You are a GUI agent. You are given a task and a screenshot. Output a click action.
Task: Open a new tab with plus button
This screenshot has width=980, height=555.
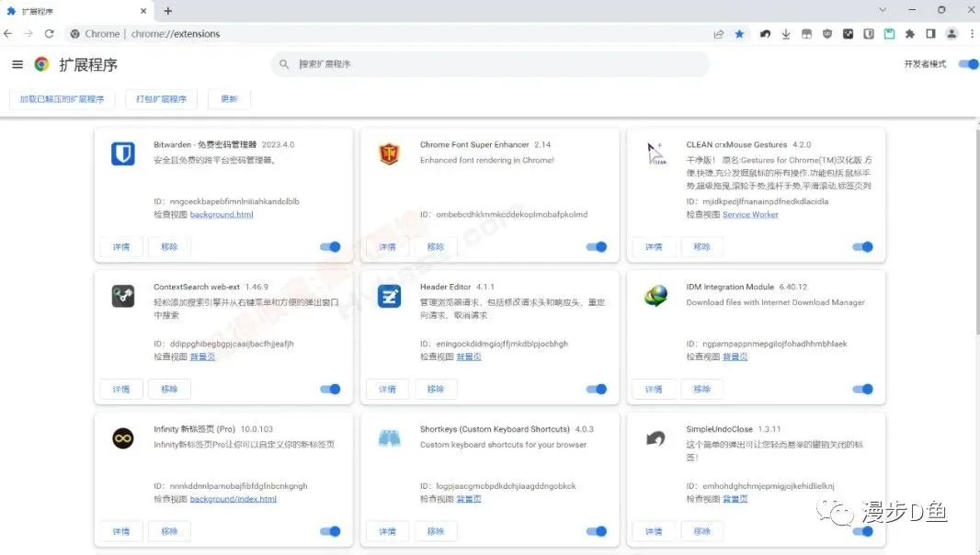[168, 11]
